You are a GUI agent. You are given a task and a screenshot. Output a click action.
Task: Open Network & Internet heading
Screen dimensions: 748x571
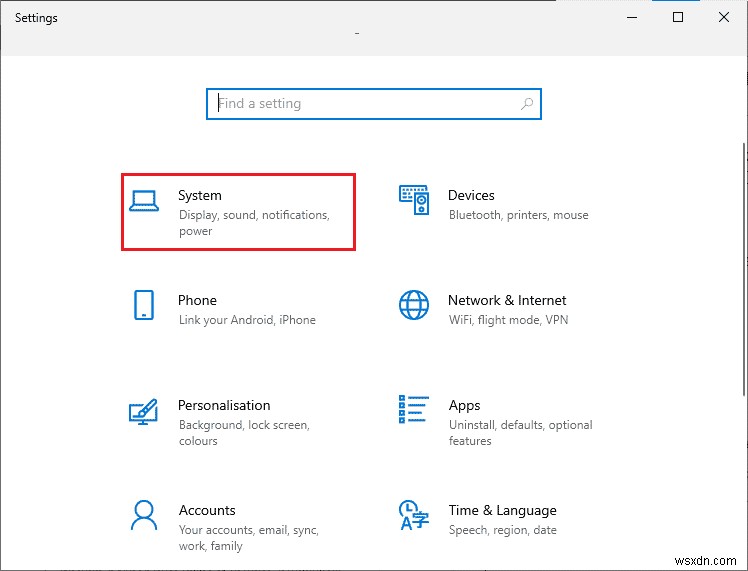507,300
